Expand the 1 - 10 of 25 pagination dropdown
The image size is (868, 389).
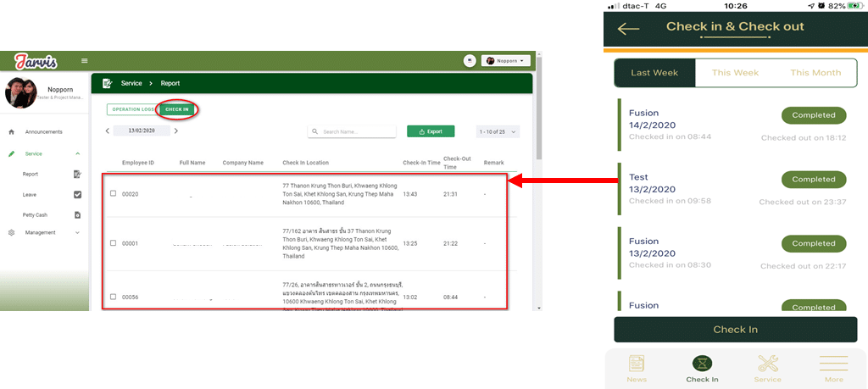click(498, 131)
